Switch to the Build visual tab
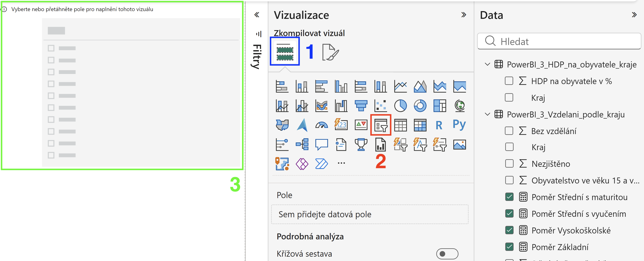 (285, 51)
